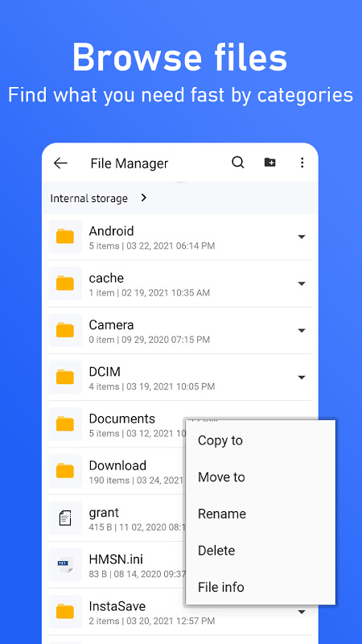Click the cache folder icon
The image size is (362, 644).
[x=65, y=283]
